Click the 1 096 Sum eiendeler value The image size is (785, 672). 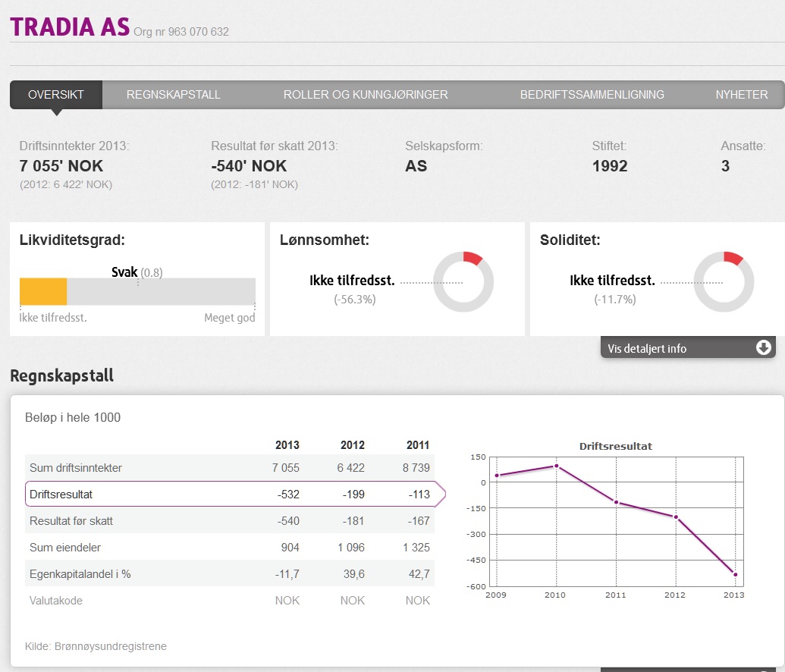click(351, 548)
